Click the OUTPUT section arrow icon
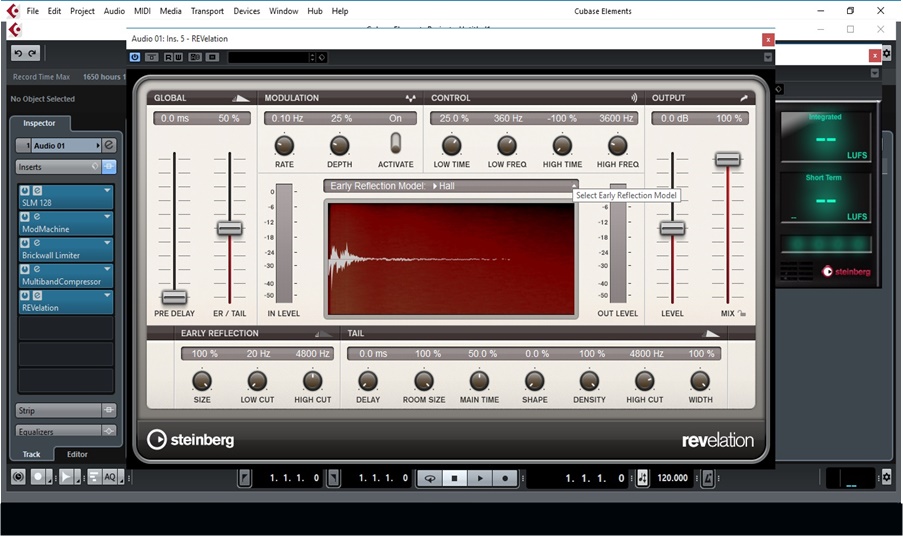 [743, 98]
